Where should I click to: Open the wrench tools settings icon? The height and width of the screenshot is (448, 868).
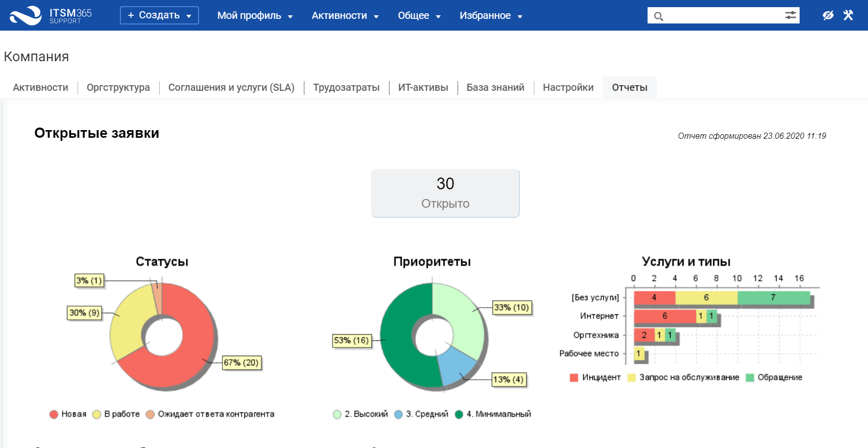tap(848, 15)
